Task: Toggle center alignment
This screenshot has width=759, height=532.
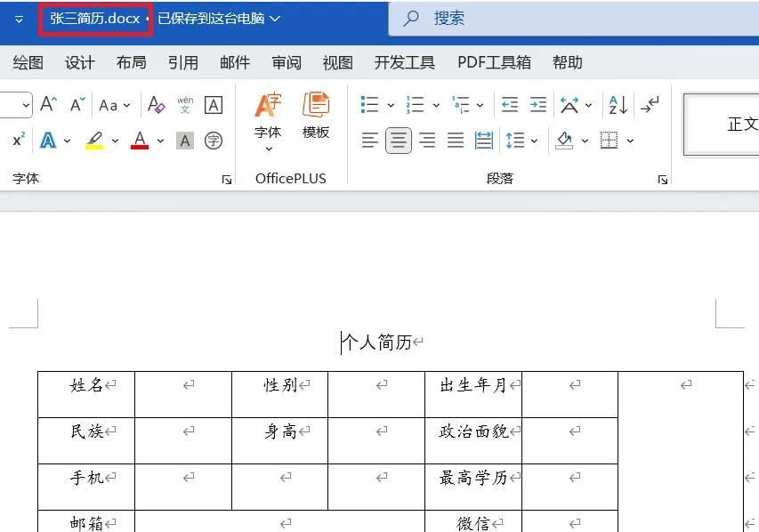Action: pos(399,141)
